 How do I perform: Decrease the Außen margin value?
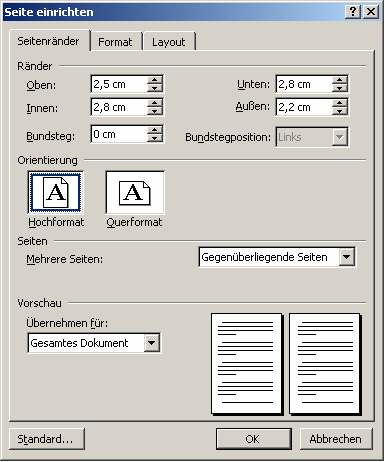pos(340,111)
